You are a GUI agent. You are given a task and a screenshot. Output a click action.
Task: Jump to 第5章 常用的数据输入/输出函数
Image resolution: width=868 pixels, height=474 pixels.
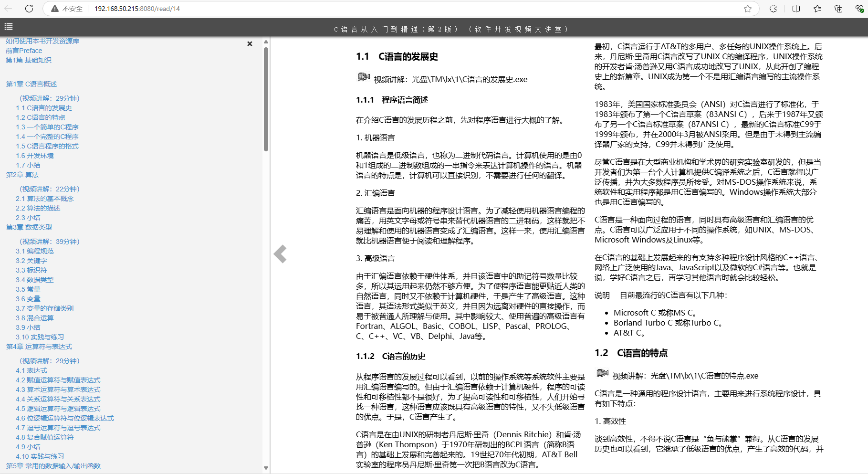pos(53,466)
